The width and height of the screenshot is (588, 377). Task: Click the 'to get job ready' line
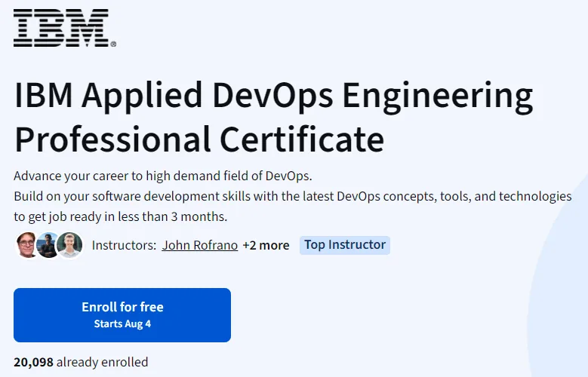click(120, 216)
